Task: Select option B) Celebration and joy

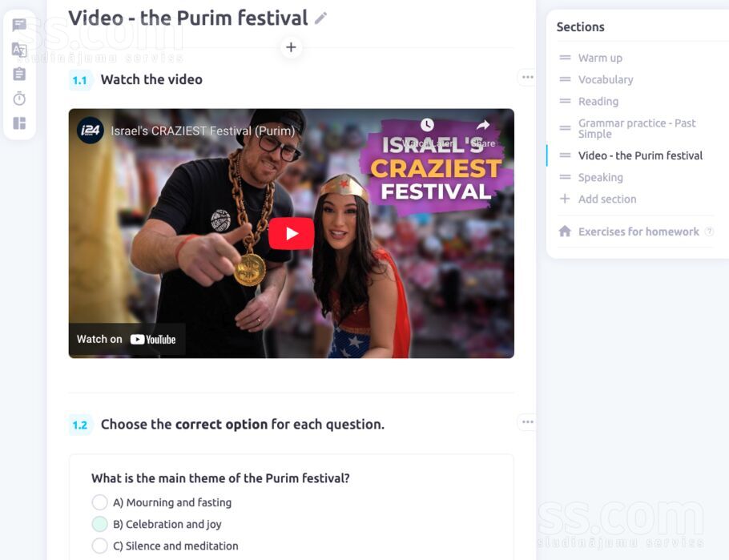Action: [x=100, y=524]
